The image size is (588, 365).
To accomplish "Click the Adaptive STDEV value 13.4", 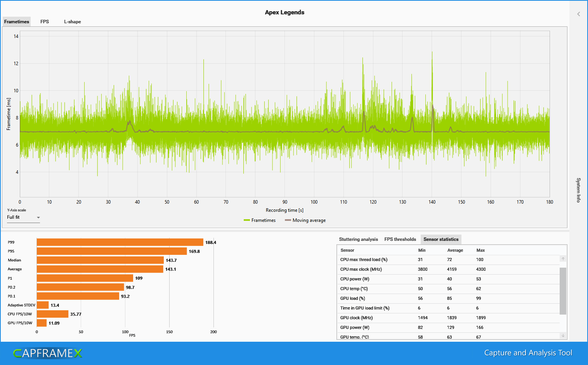I will pyautogui.click(x=55, y=305).
